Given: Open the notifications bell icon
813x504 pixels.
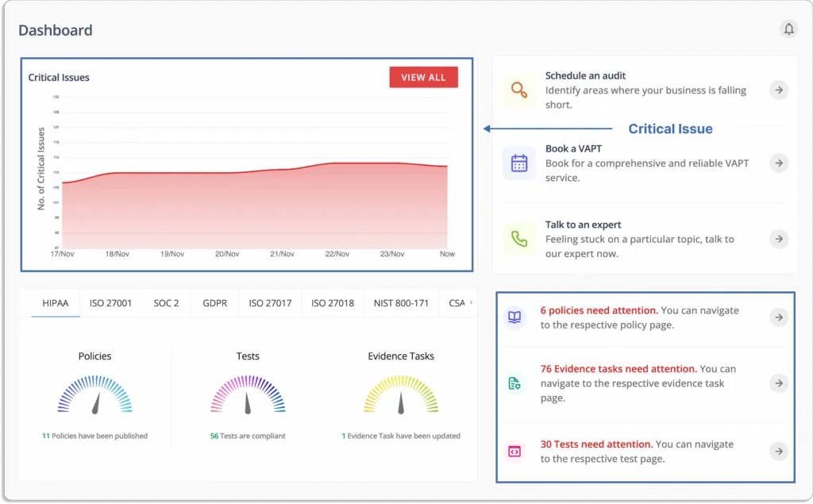Looking at the screenshot, I should pos(788,29).
